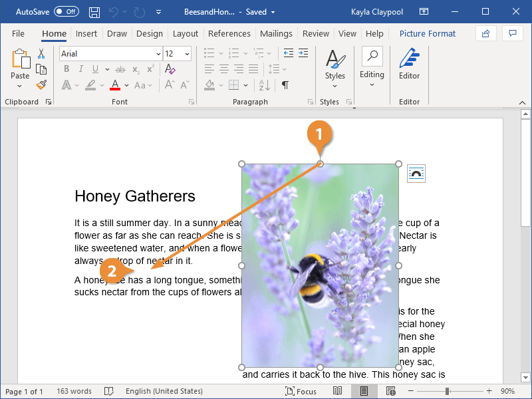Toggle Bold formatting

(x=66, y=69)
